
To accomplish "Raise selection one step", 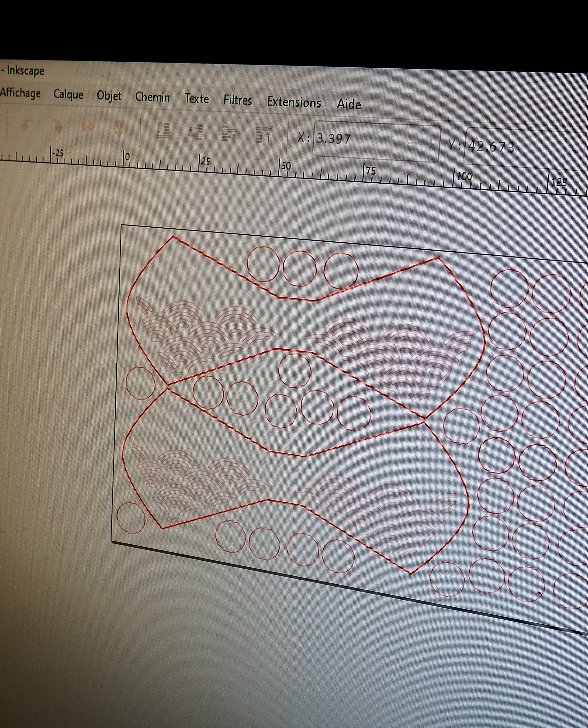I will (x=229, y=133).
